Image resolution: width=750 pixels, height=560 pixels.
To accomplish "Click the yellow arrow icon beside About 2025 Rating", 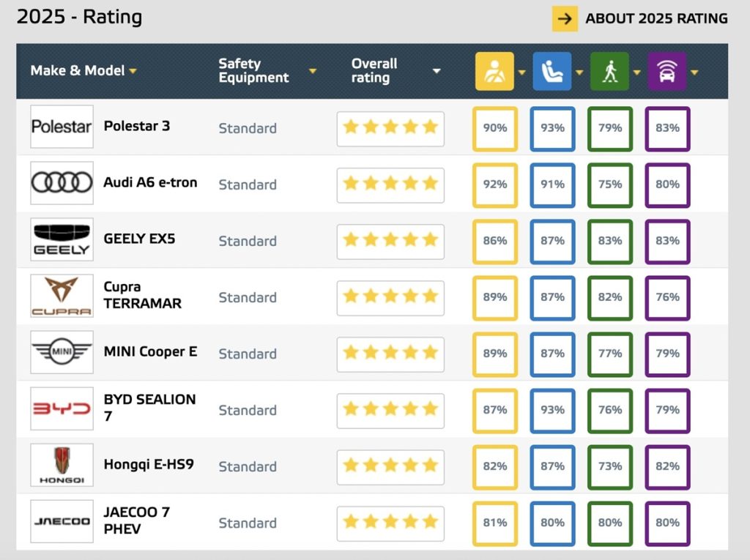I will pos(565,19).
